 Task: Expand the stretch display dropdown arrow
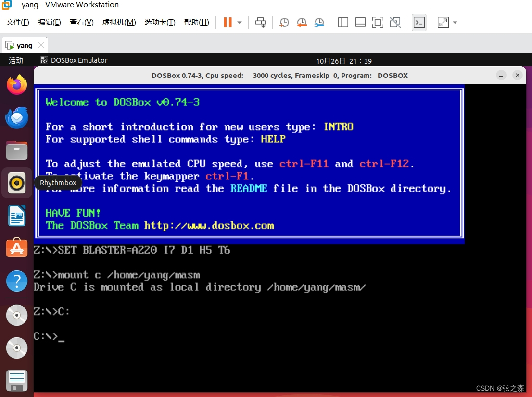tap(455, 23)
